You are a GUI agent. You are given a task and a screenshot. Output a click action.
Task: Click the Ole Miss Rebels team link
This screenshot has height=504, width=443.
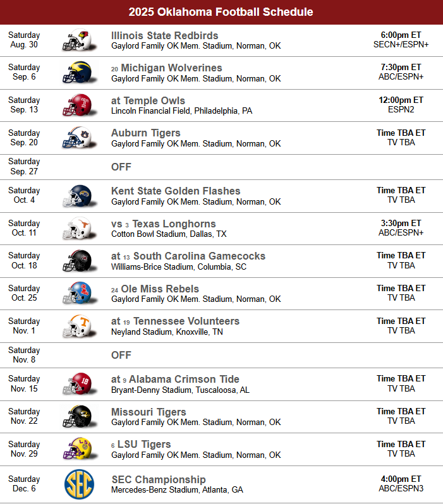tap(160, 289)
